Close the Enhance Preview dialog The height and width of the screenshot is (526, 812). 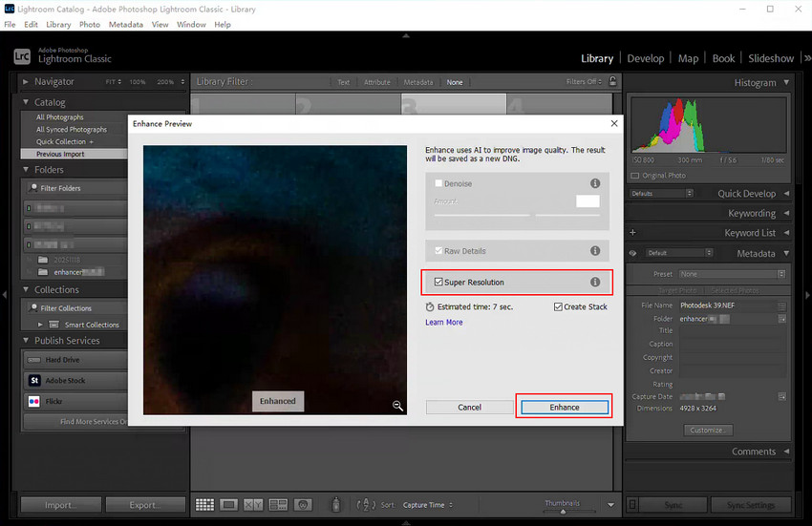(613, 123)
